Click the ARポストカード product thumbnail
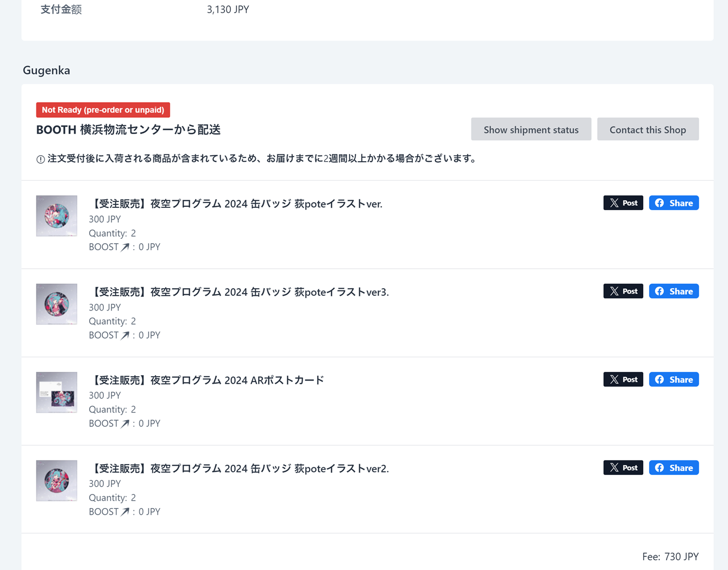Screen dimensions: 728x570 57,392
